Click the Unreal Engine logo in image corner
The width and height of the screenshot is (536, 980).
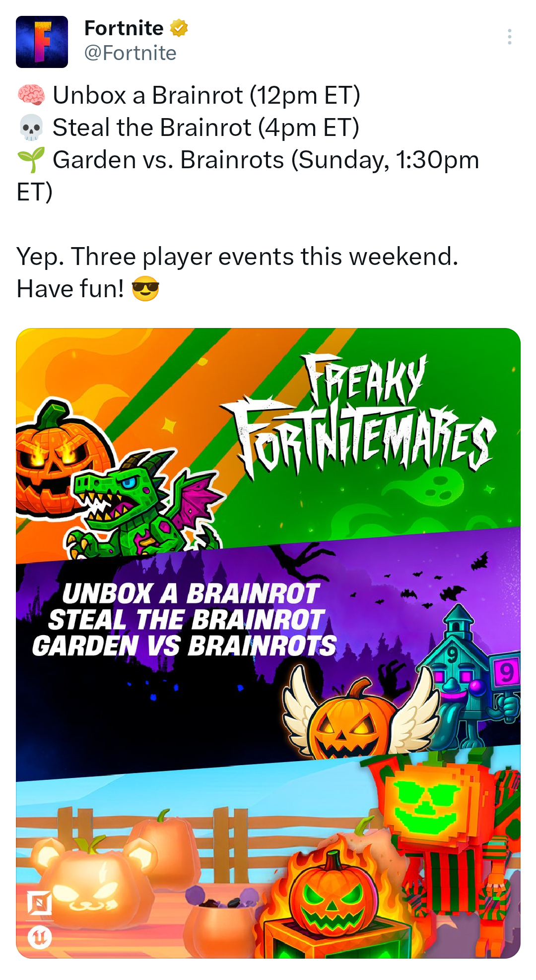(40, 937)
